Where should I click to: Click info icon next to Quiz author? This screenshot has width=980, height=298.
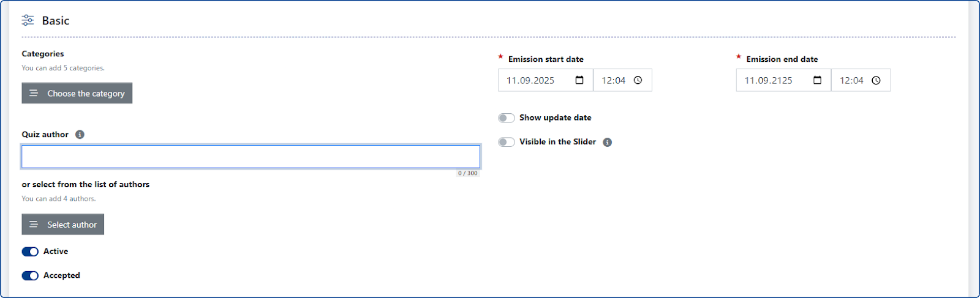(x=80, y=135)
